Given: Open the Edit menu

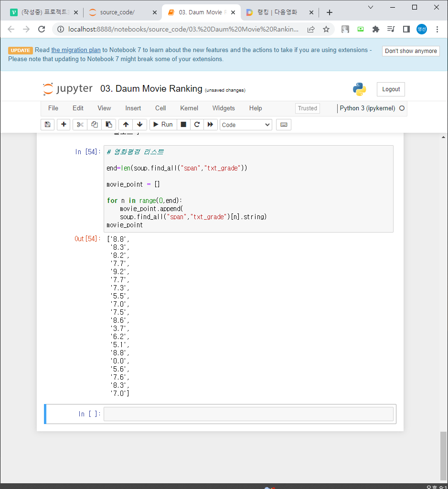Looking at the screenshot, I should [x=78, y=108].
